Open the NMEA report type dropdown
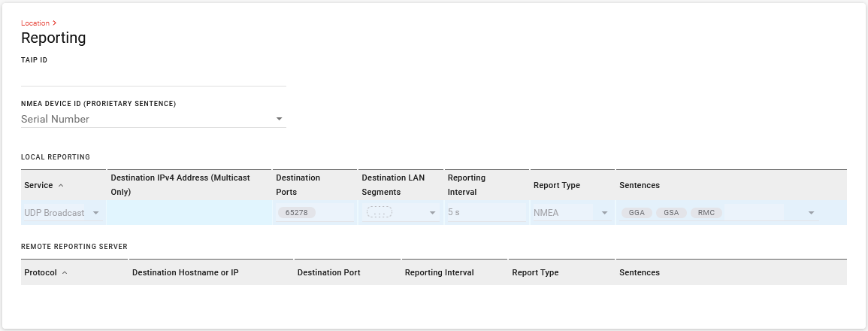The image size is (868, 331). pos(571,213)
